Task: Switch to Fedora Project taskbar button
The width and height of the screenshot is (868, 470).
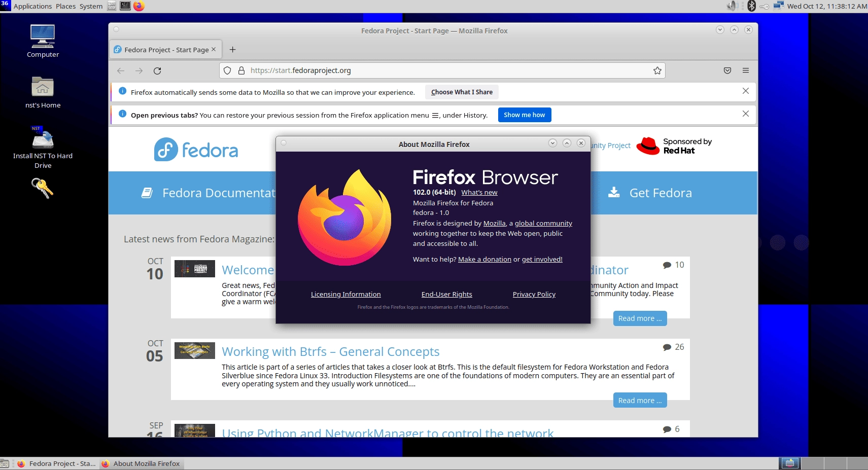Action: point(56,463)
